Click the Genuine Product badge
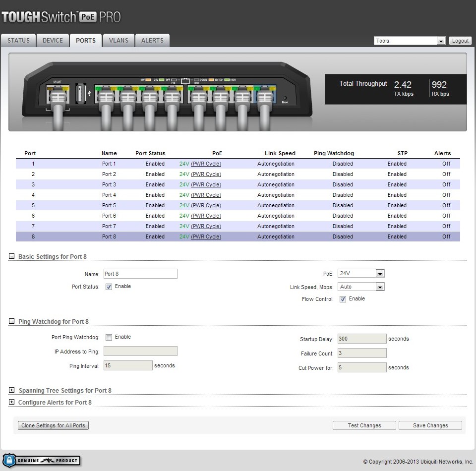The image size is (476, 471). tap(42, 461)
